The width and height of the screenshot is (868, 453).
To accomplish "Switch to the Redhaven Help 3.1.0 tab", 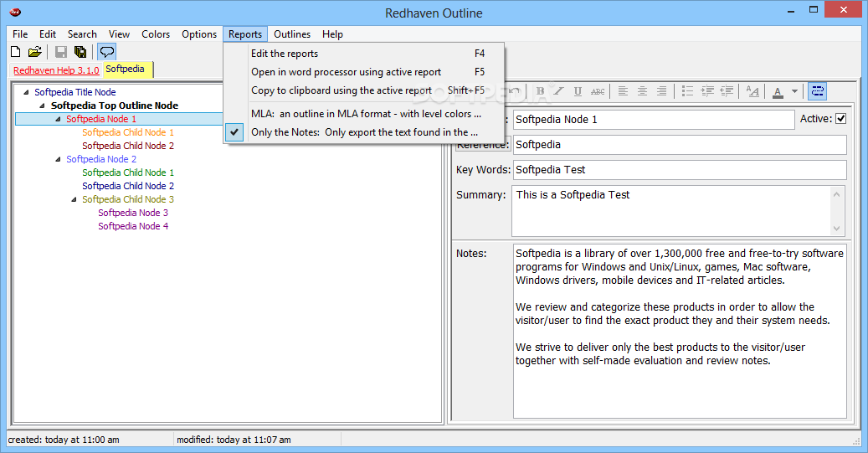I will pyautogui.click(x=56, y=70).
